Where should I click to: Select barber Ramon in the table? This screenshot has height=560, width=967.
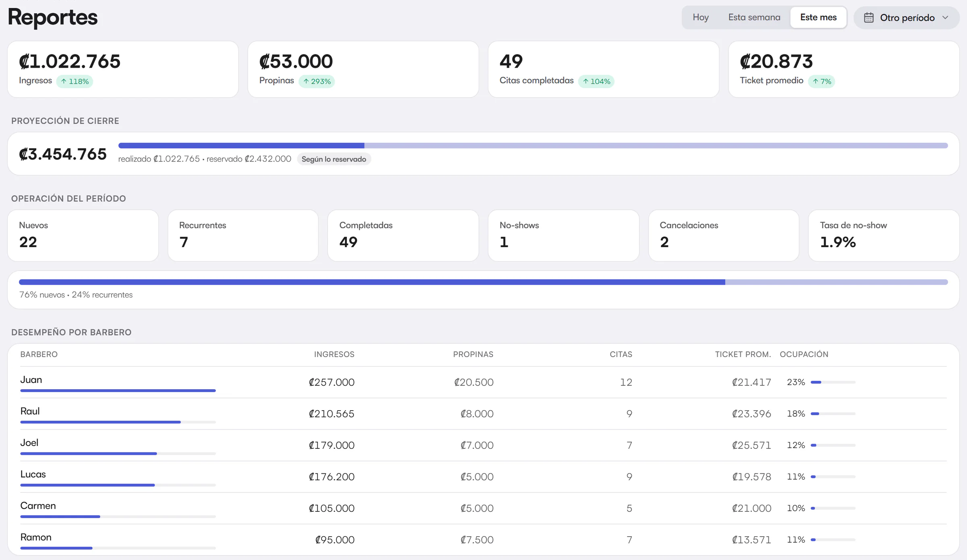pos(36,537)
